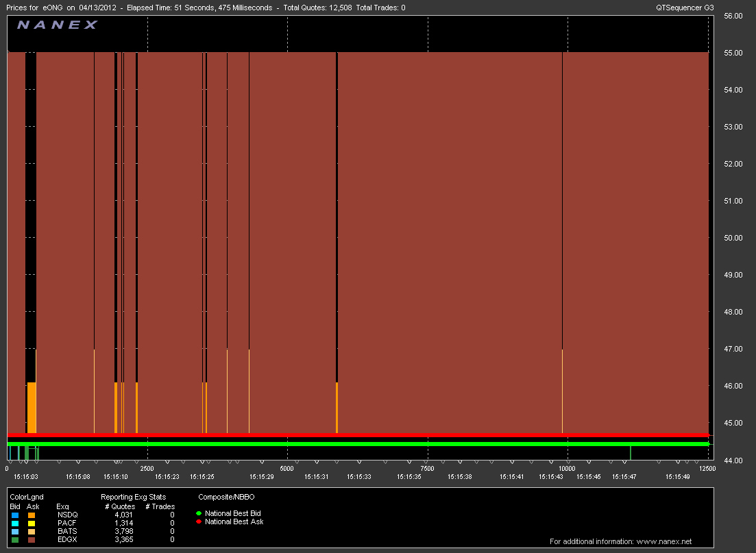Click the 15:15:47 time label
Image resolution: width=756 pixels, height=553 pixels.
pos(624,477)
